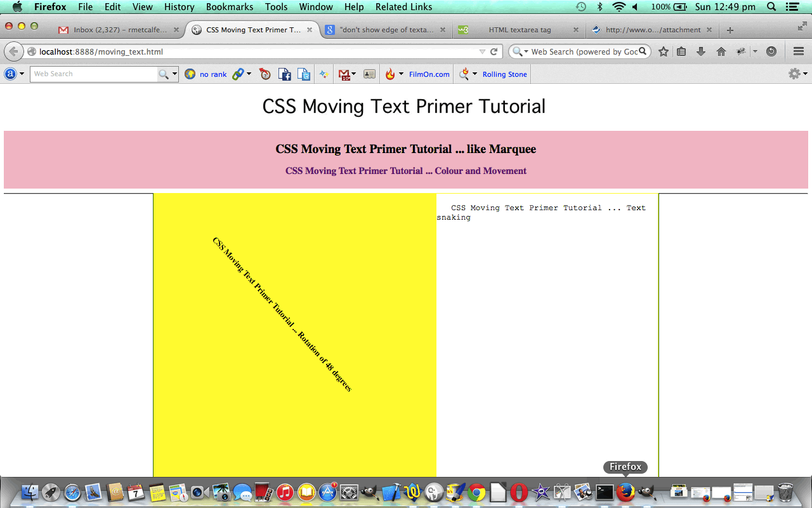Open the Notification Center icon
This screenshot has width=812, height=508.
792,7
